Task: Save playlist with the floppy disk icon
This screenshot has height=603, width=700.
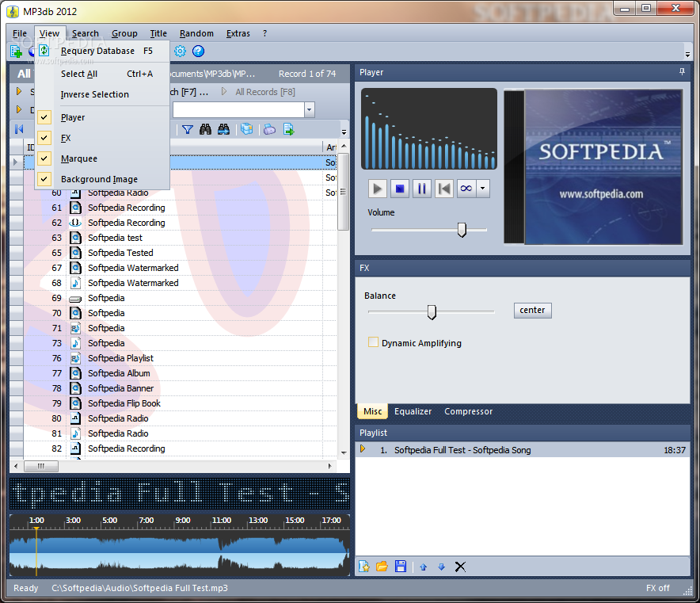Action: pos(401,567)
